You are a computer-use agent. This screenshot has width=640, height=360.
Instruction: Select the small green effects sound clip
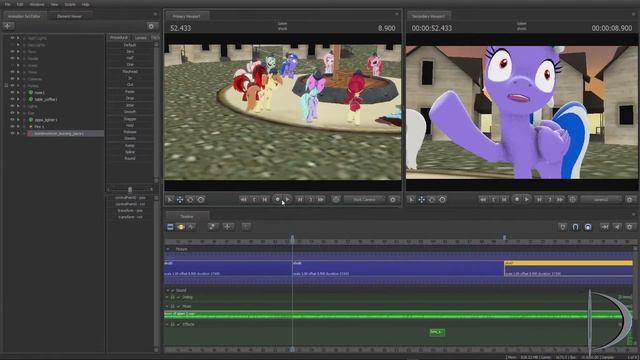point(437,332)
